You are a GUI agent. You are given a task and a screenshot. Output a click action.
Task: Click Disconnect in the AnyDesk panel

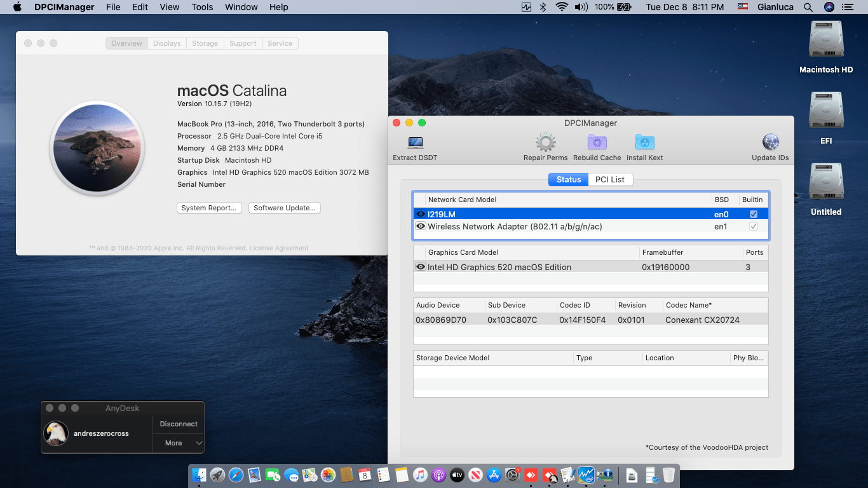pyautogui.click(x=178, y=424)
